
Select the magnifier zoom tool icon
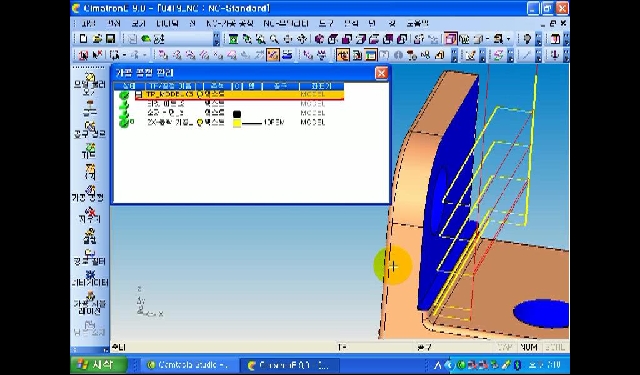tap(274, 39)
